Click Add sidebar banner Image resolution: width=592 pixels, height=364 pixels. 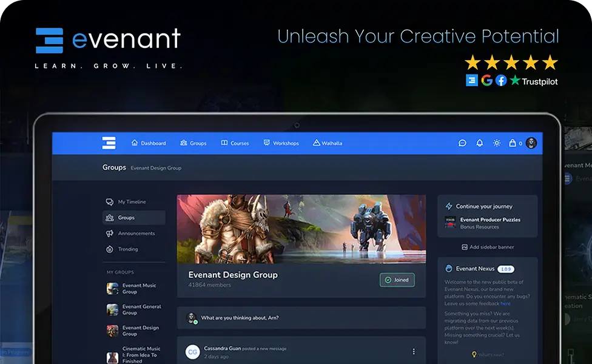[x=488, y=247]
